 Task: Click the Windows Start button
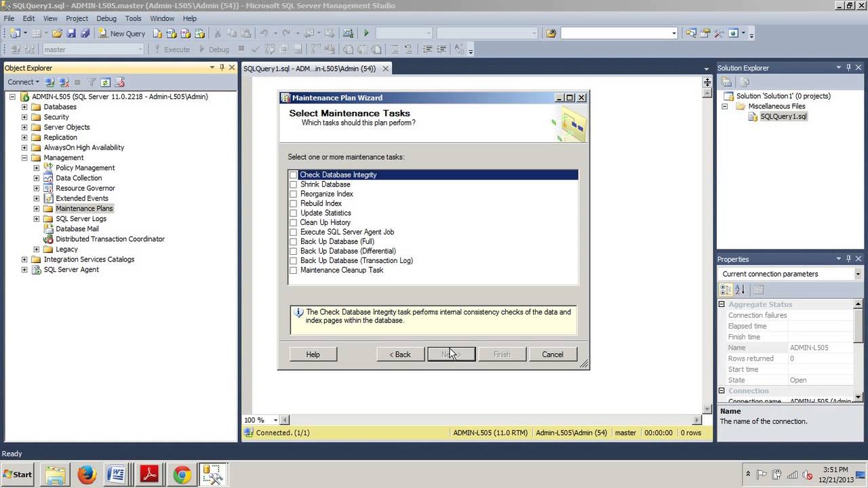pyautogui.click(x=18, y=474)
